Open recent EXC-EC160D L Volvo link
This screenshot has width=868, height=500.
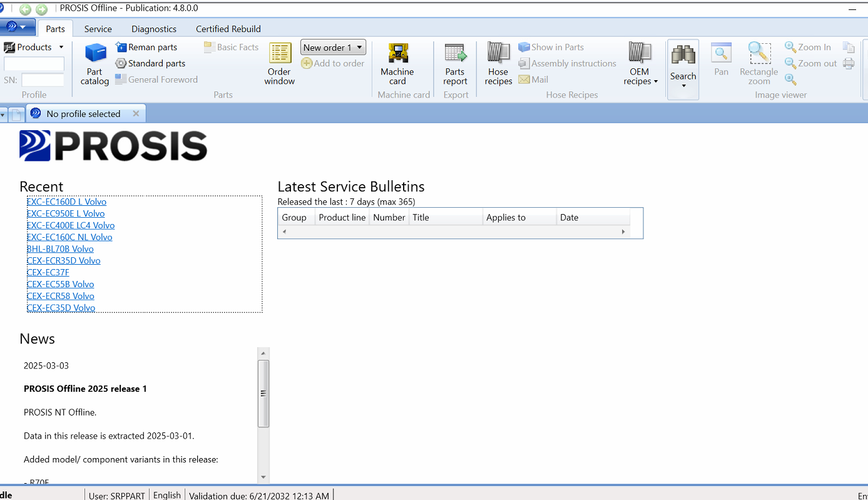click(x=66, y=202)
